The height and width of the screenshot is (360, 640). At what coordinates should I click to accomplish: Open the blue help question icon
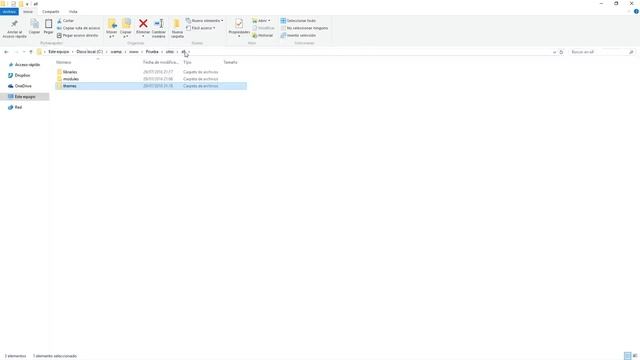tap(636, 11)
